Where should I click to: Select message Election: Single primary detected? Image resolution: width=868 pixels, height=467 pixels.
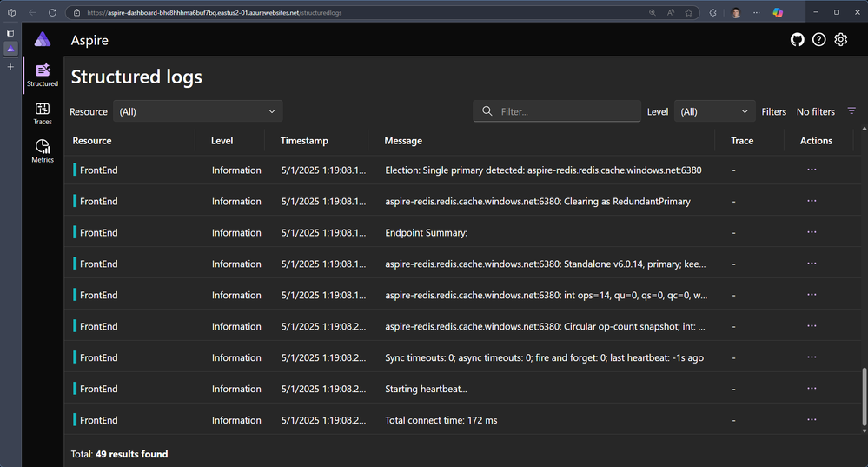pos(543,170)
